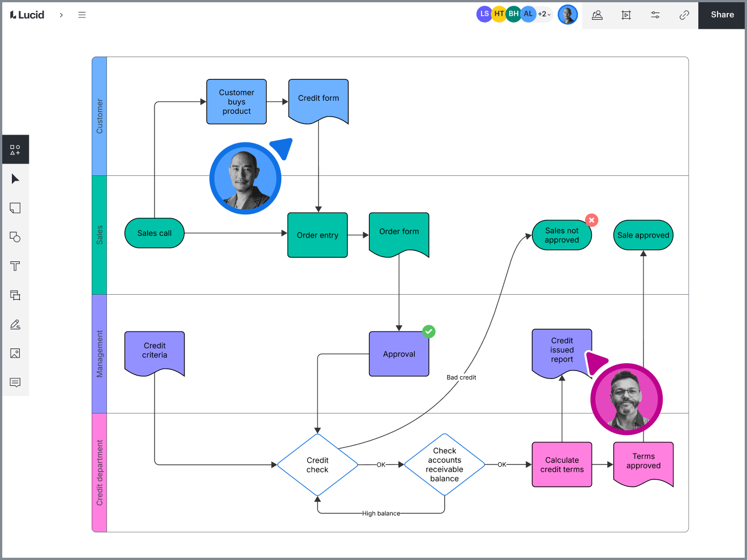Viewport: 747px width, 560px height.
Task: Open the shapes library panel
Action: pos(15,150)
